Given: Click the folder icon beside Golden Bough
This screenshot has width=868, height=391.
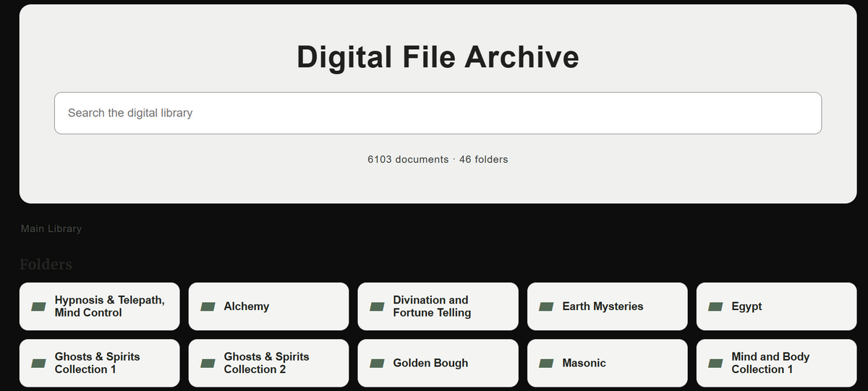Looking at the screenshot, I should (x=378, y=363).
